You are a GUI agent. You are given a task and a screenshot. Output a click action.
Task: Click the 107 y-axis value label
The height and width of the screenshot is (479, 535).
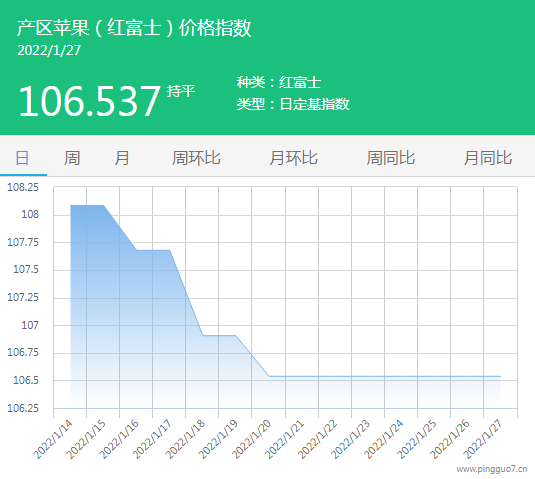30,325
